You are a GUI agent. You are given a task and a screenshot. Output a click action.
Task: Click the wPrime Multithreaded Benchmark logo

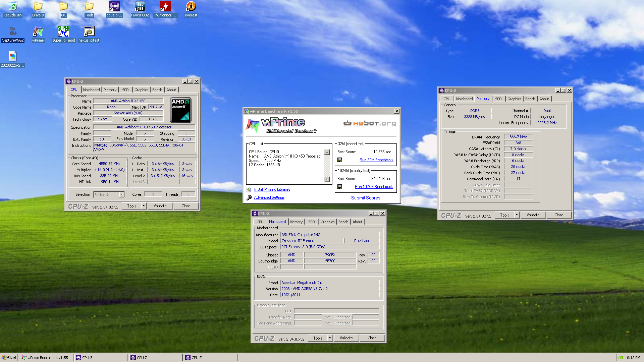pyautogui.click(x=281, y=125)
